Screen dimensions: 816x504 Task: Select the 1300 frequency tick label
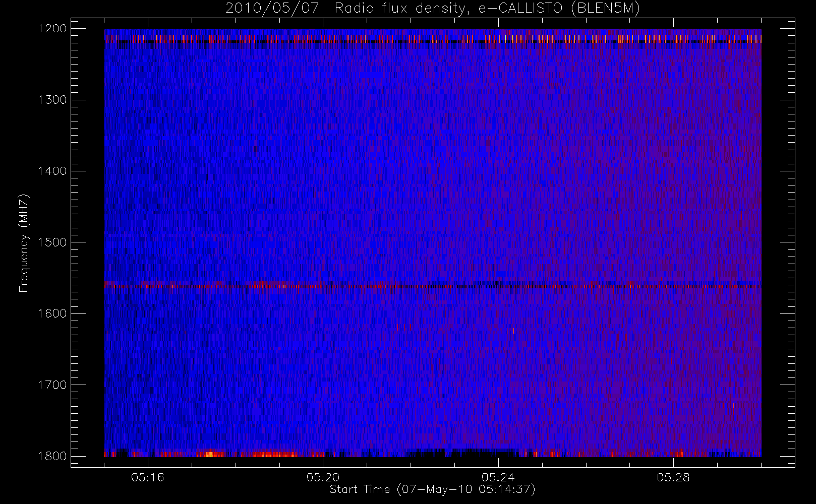pyautogui.click(x=52, y=100)
